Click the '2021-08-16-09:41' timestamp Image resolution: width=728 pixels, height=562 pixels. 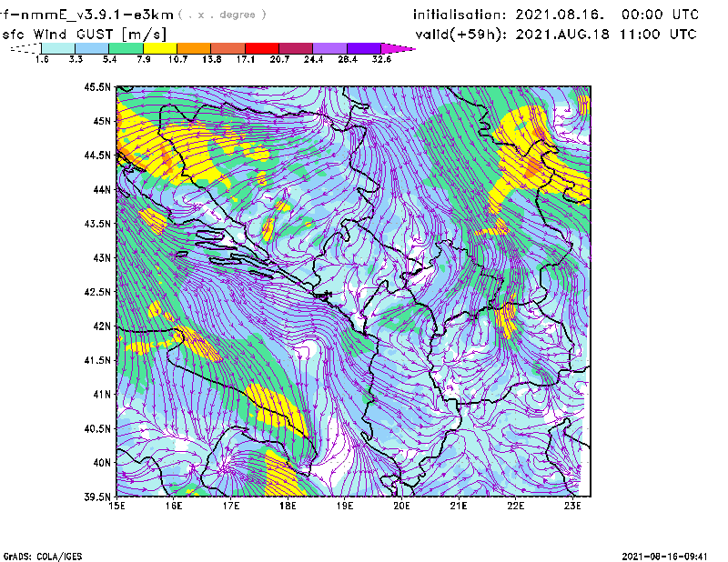click(x=665, y=557)
